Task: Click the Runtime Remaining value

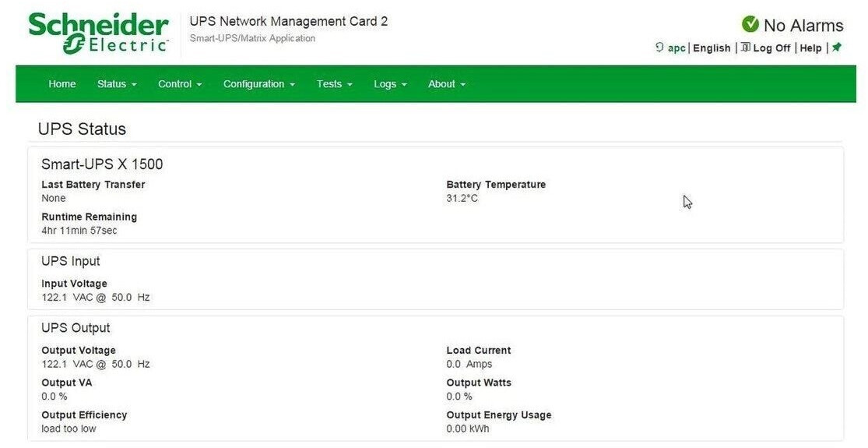Action: click(79, 231)
